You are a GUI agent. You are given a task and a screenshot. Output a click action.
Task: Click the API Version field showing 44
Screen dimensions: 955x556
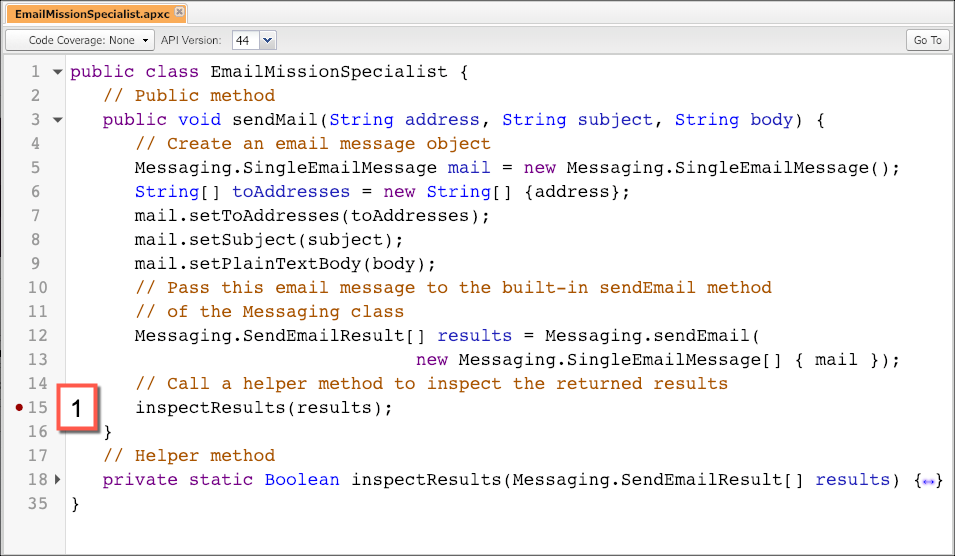click(247, 41)
